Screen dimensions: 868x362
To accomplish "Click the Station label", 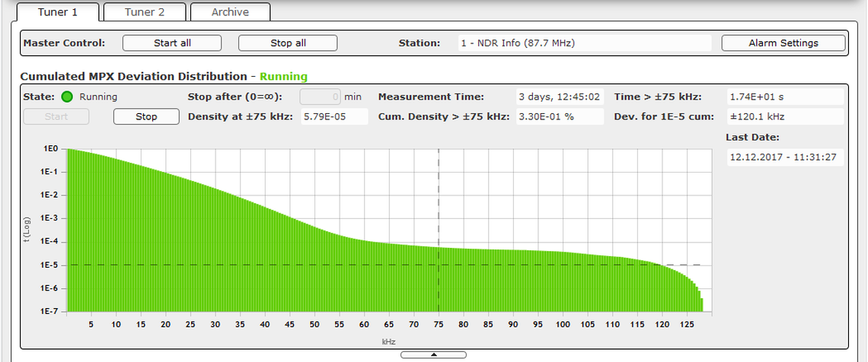I will tap(419, 43).
